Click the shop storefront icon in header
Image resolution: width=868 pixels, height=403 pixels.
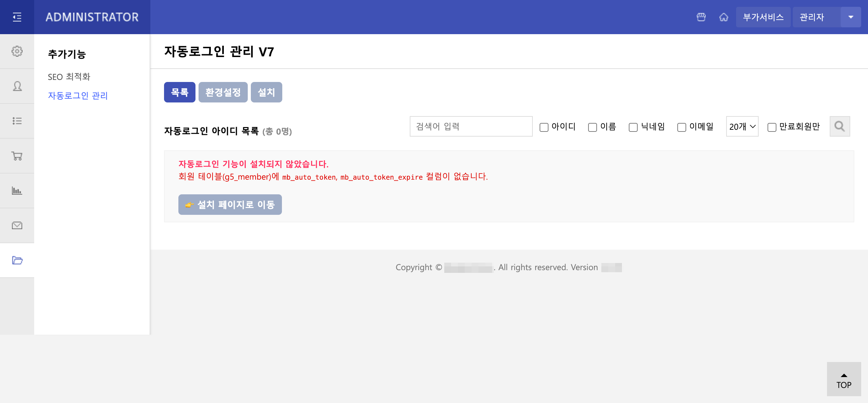click(701, 17)
